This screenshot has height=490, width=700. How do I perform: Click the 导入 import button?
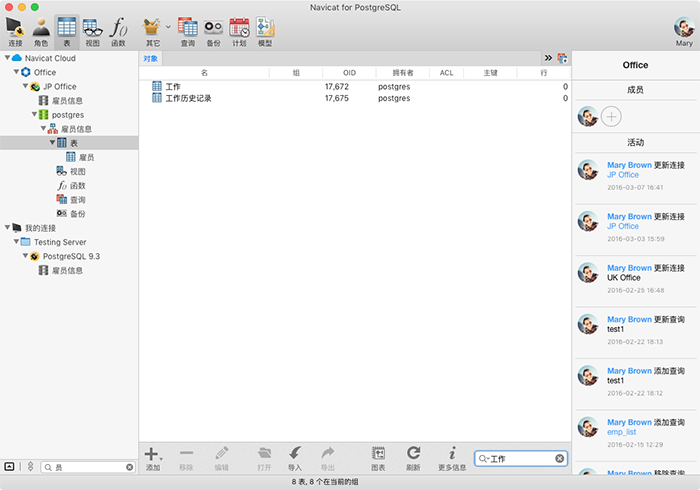pos(295,459)
